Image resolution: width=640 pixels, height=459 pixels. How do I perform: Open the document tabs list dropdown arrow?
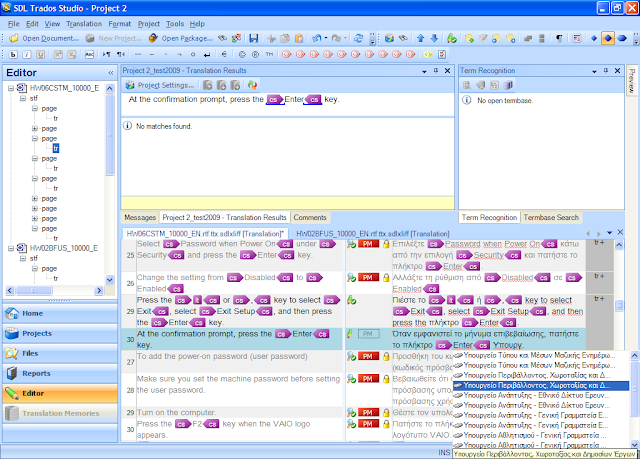pyautogui.click(x=609, y=233)
